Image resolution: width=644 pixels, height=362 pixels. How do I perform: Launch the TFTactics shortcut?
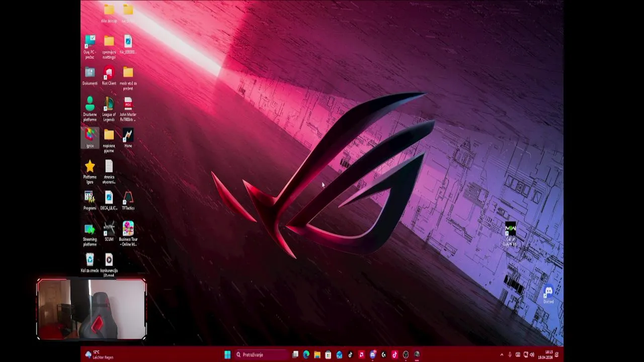click(x=128, y=201)
